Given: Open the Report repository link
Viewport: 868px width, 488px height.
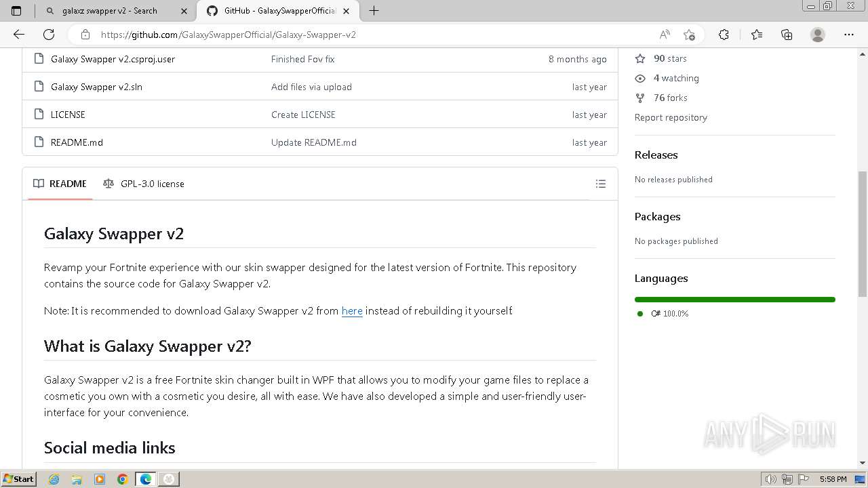Looking at the screenshot, I should [671, 117].
